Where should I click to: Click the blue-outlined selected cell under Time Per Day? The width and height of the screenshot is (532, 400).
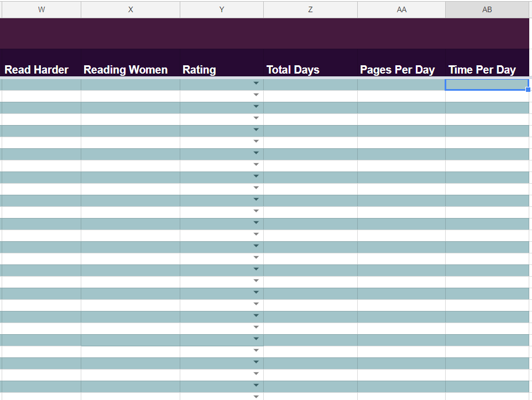click(487, 85)
